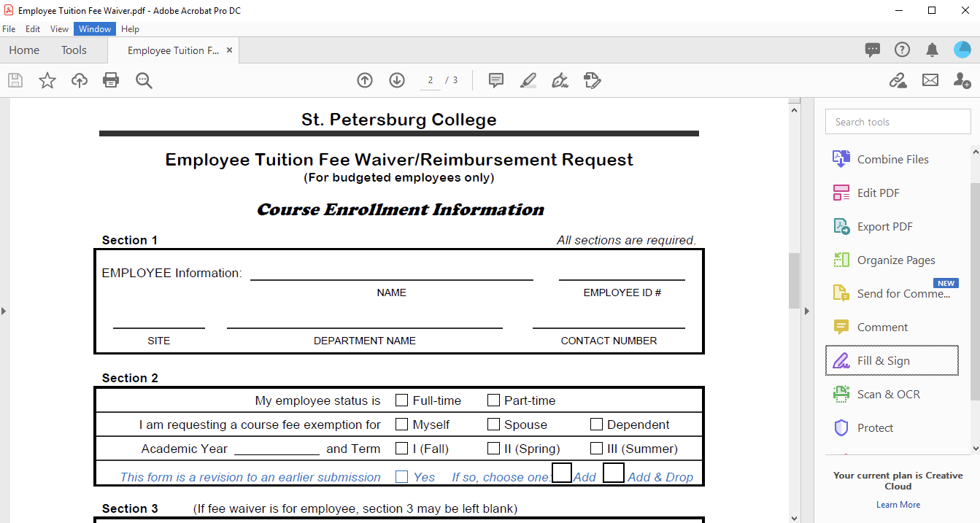Open the Help question mark icon
Screen dimensions: 980x523
[x=903, y=50]
